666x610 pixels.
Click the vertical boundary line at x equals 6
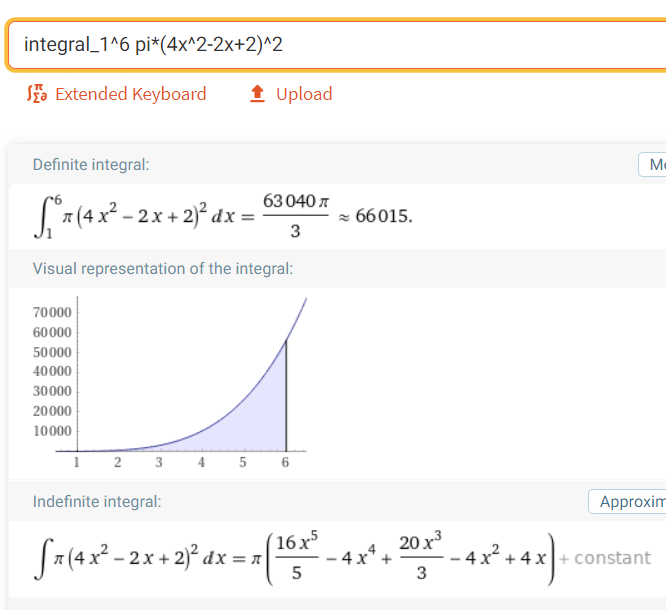[286, 395]
